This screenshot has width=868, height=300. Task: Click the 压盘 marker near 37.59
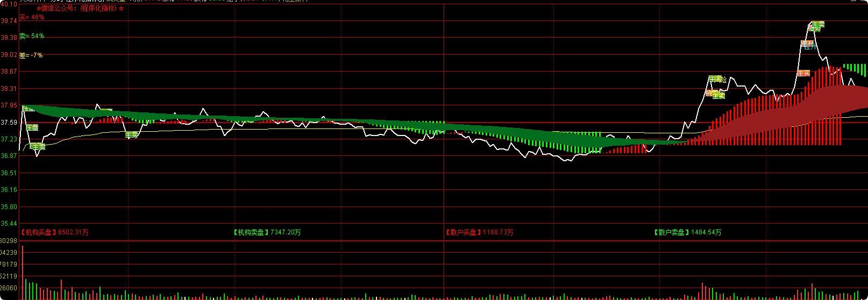click(x=32, y=127)
